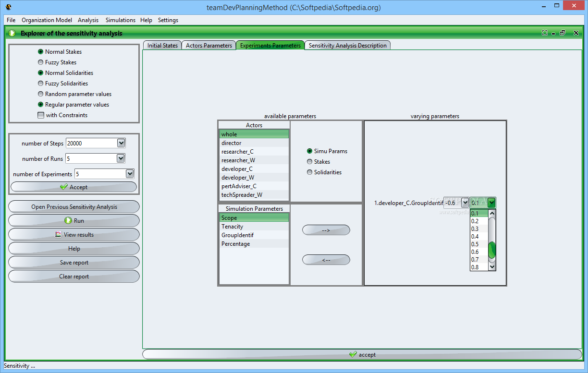Viewport: 588px width, 373px height.
Task: Select 'whole' in the Actors list
Action: pos(254,134)
